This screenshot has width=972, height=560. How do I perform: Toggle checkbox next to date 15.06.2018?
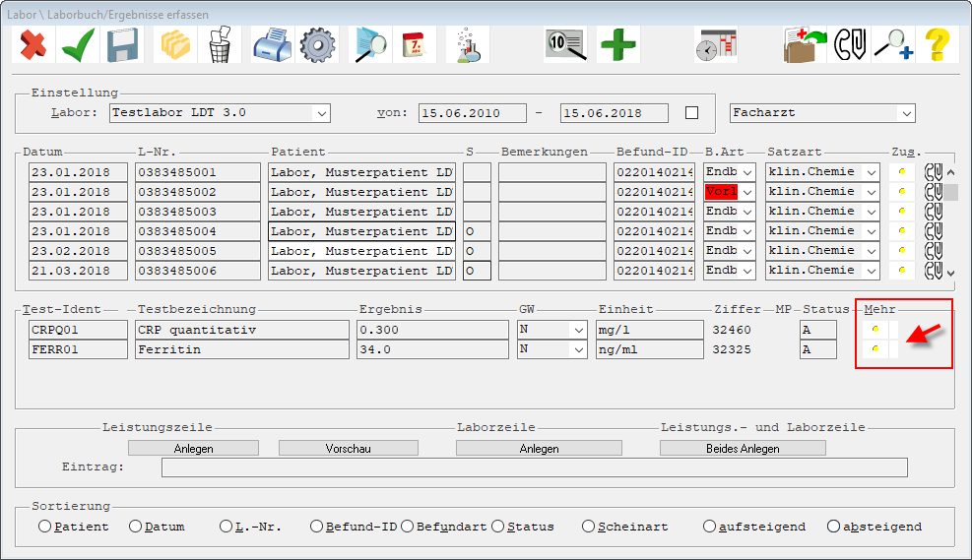tap(691, 113)
